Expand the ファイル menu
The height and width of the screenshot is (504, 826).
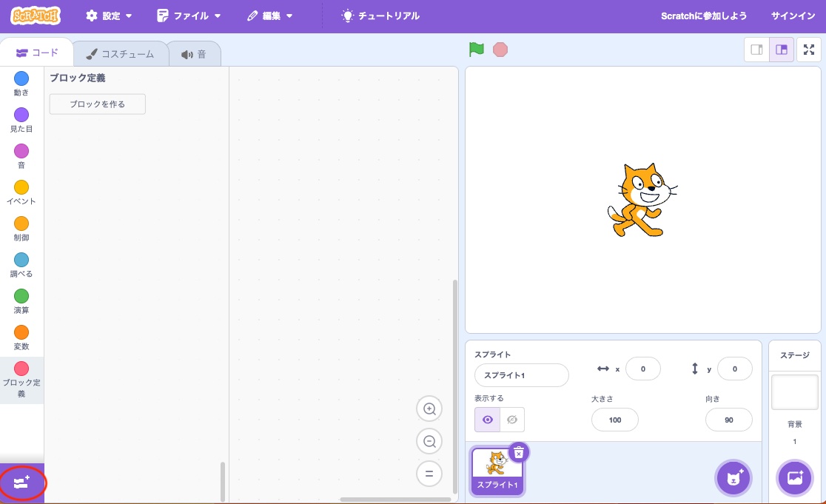pyautogui.click(x=189, y=16)
